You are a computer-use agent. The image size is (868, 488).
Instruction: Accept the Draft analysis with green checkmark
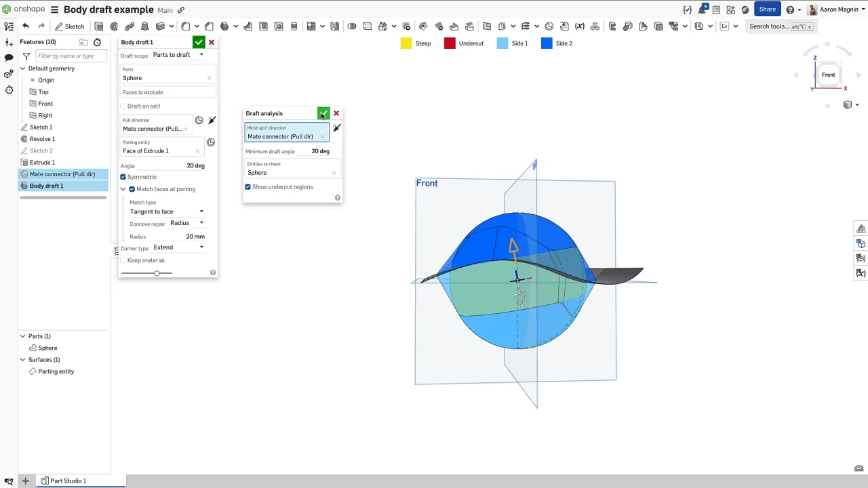point(323,113)
